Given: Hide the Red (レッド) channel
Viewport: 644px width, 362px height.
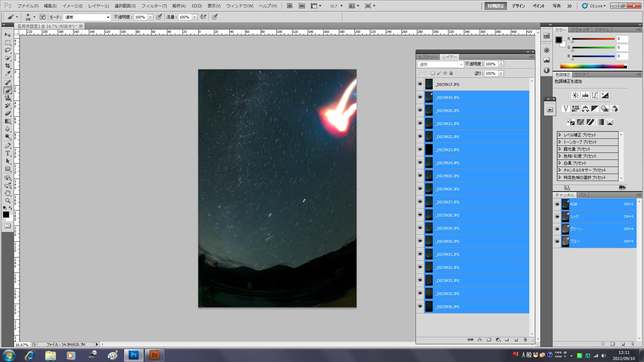Looking at the screenshot, I should [557, 217].
